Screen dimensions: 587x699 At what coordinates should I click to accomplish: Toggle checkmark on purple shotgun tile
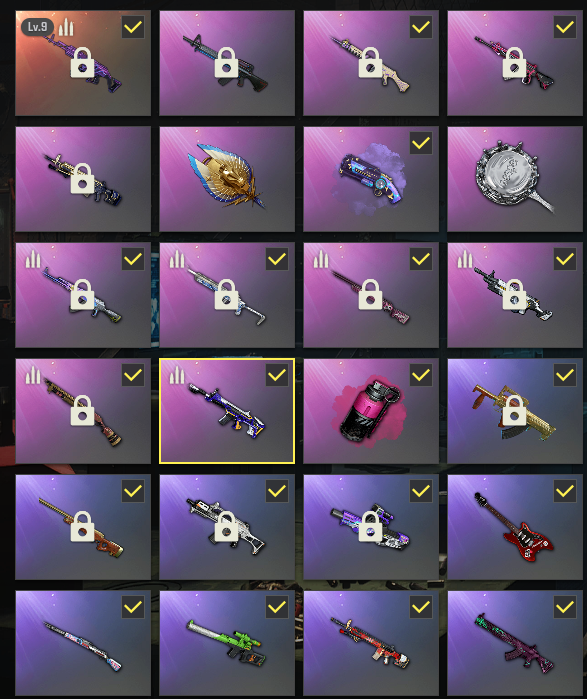pyautogui.click(x=421, y=144)
